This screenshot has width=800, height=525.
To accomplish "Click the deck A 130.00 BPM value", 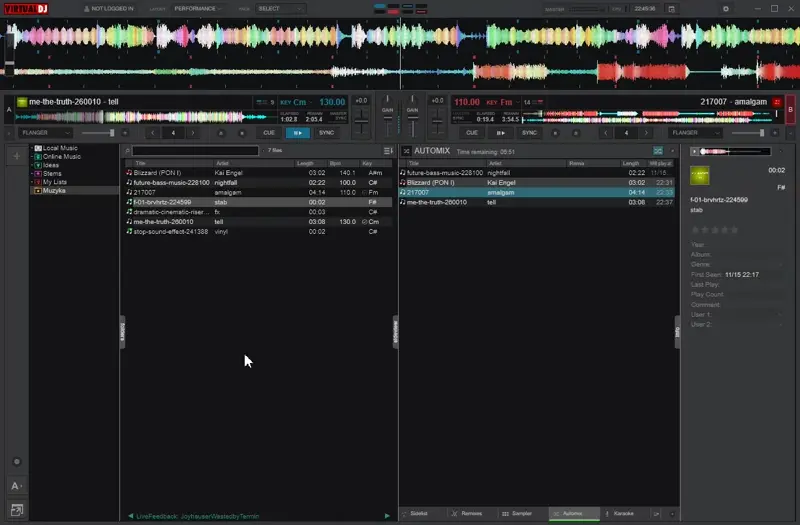I will (332, 102).
